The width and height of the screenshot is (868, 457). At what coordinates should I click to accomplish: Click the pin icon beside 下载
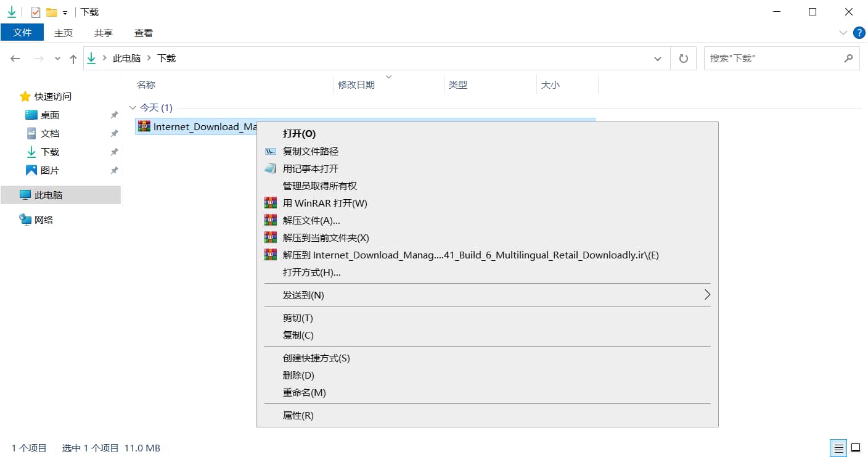pyautogui.click(x=114, y=152)
